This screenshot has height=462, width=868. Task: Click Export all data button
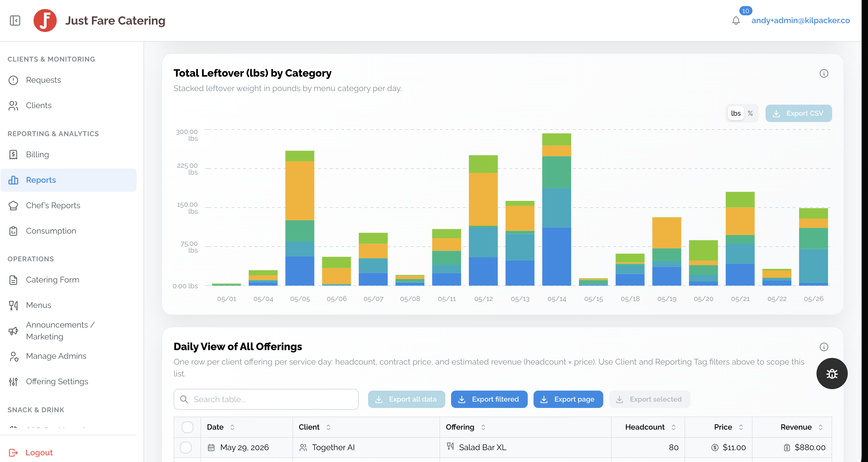coord(407,399)
